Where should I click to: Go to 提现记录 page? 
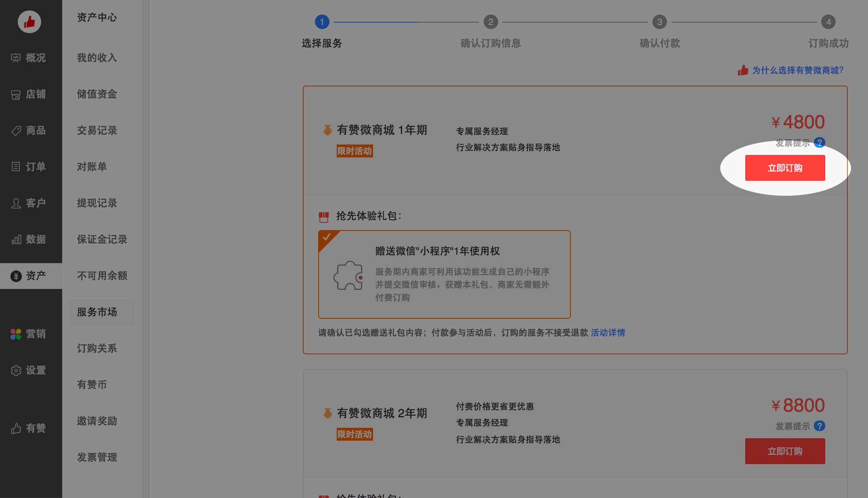tap(97, 203)
